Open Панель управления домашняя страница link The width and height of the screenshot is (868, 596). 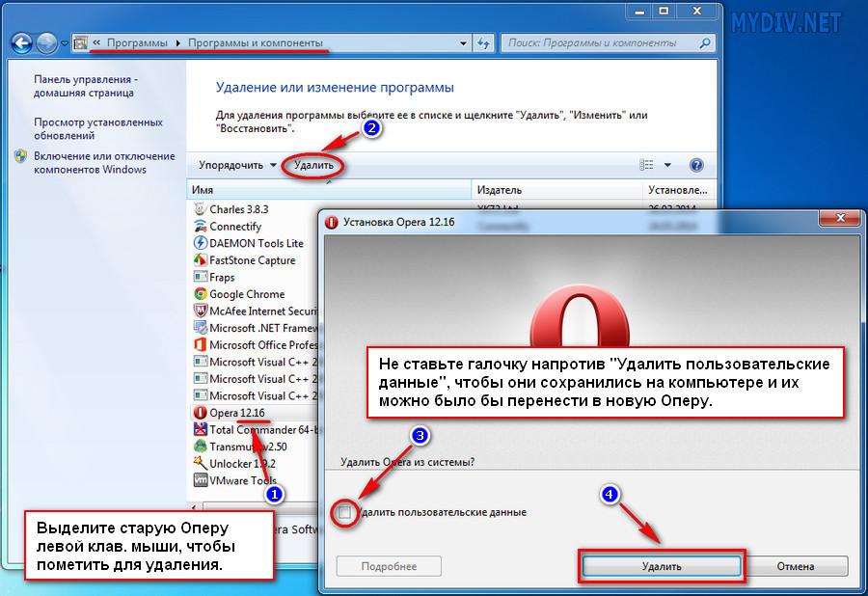pyautogui.click(x=86, y=87)
